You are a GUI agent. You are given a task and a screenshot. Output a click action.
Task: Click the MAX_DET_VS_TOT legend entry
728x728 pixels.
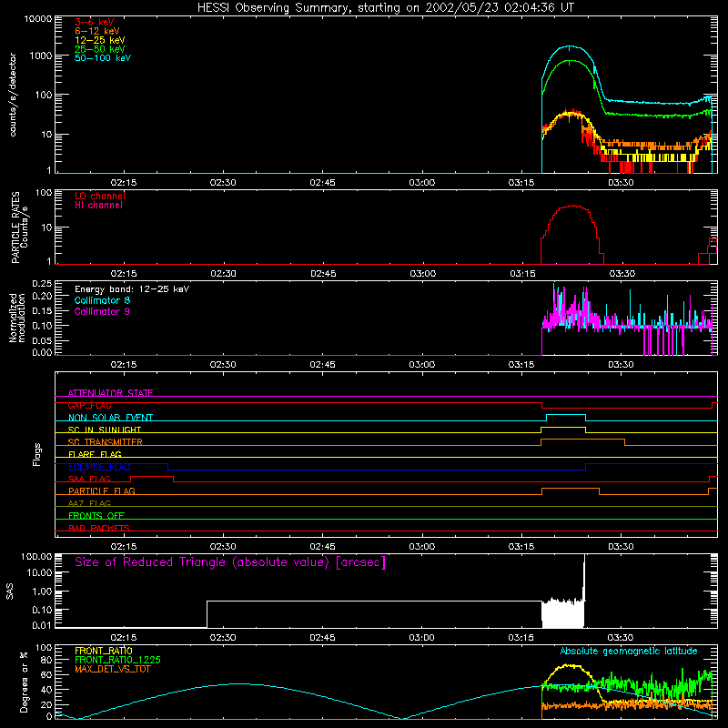[x=112, y=669]
